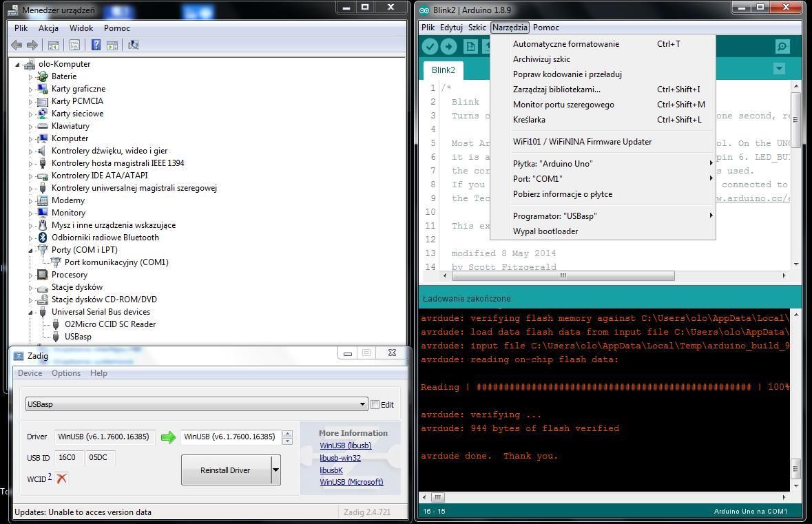Click Baterie device icon
The image size is (812, 524).
click(x=43, y=76)
